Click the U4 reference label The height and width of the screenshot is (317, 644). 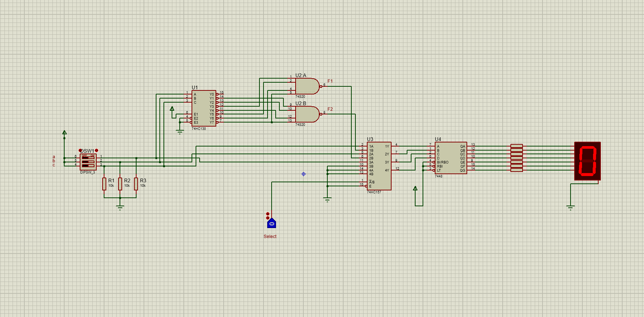pos(438,139)
